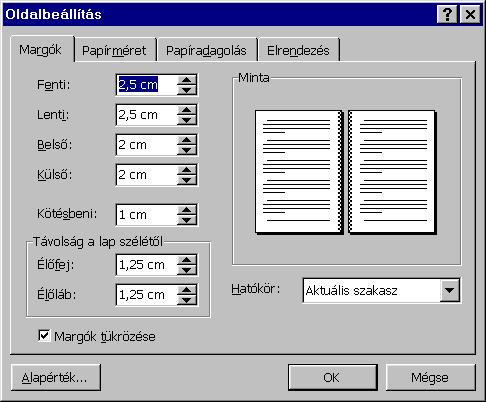Click the Élőfej input field
Screen dimensions: 486x402
(x=147, y=265)
